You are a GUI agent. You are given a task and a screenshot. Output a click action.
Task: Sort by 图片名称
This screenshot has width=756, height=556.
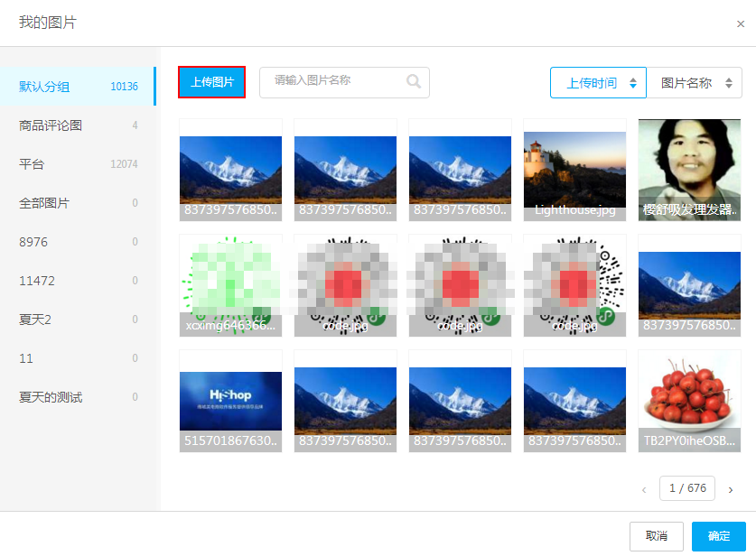[695, 83]
